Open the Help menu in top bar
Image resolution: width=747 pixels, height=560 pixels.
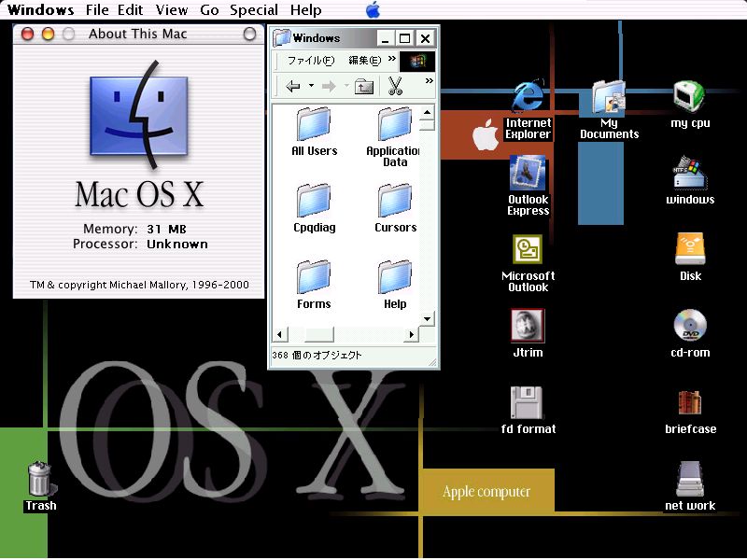(x=306, y=10)
